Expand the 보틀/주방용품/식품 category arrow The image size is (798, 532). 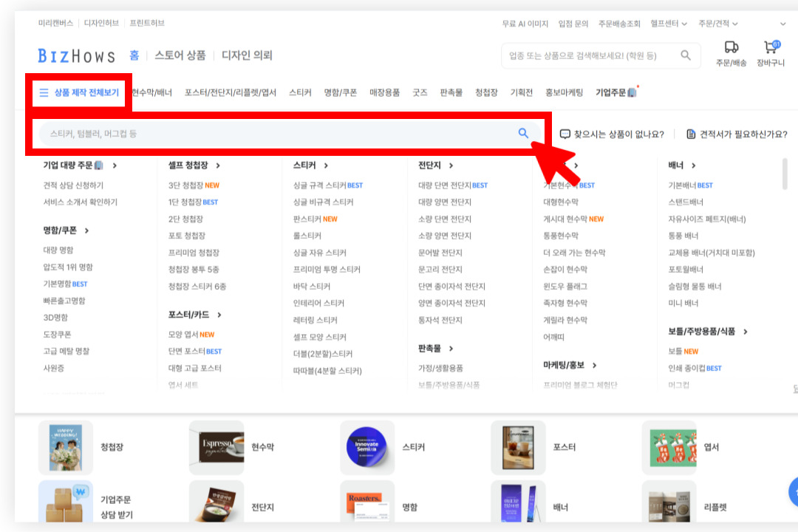[x=746, y=332]
